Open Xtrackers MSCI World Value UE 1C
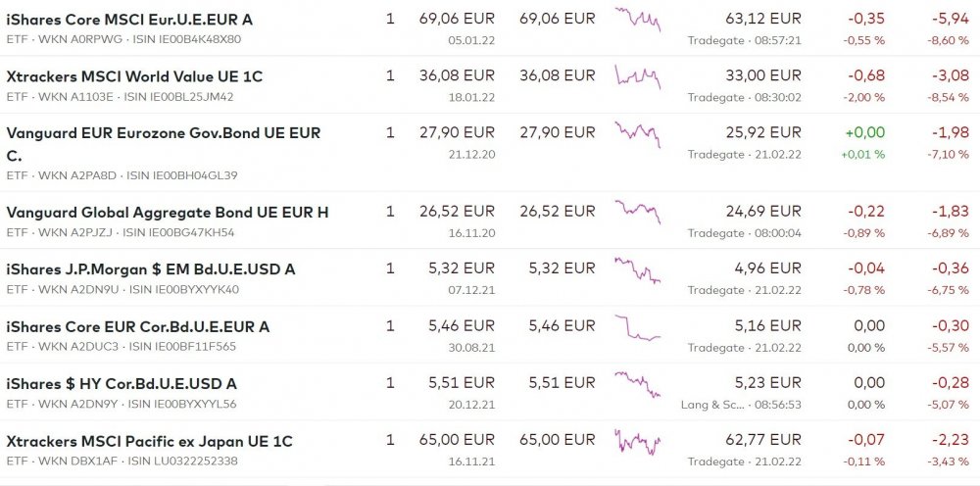 pos(134,76)
